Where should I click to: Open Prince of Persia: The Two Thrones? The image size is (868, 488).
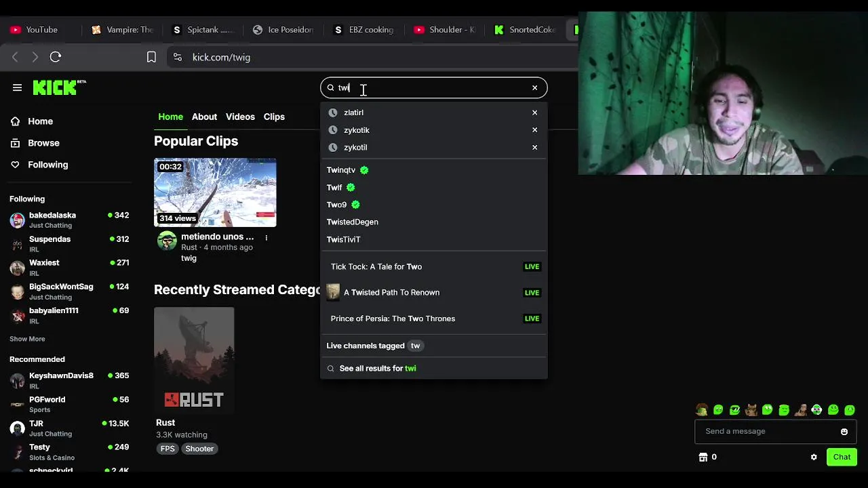pos(434,319)
